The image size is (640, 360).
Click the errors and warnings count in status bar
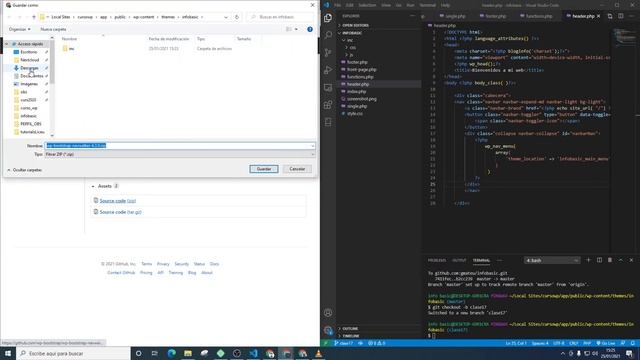[x=376, y=343]
